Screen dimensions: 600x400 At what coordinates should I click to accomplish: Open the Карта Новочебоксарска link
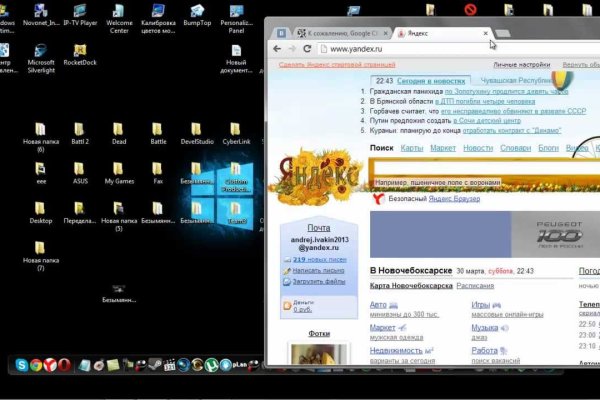tap(412, 286)
